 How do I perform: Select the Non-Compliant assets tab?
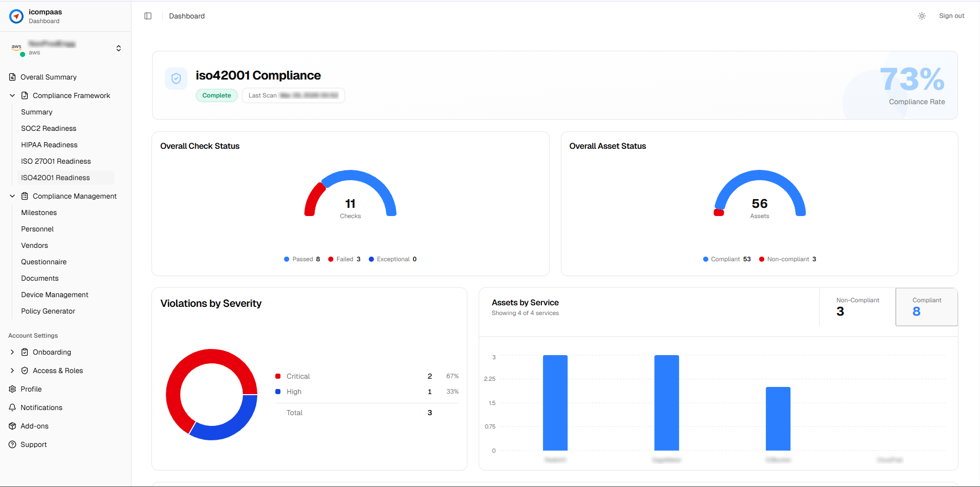[x=857, y=307]
